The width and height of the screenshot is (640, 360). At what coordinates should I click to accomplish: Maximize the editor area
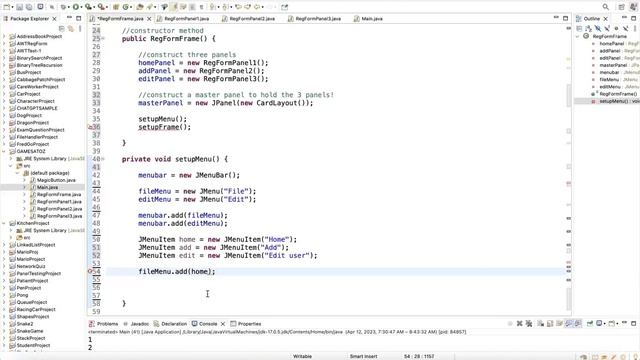(565, 18)
